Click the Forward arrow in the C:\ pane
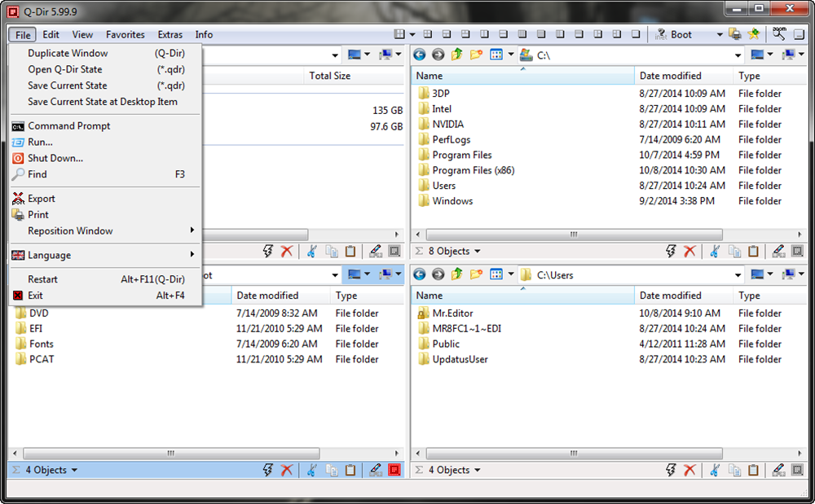Image resolution: width=815 pixels, height=504 pixels. click(438, 55)
